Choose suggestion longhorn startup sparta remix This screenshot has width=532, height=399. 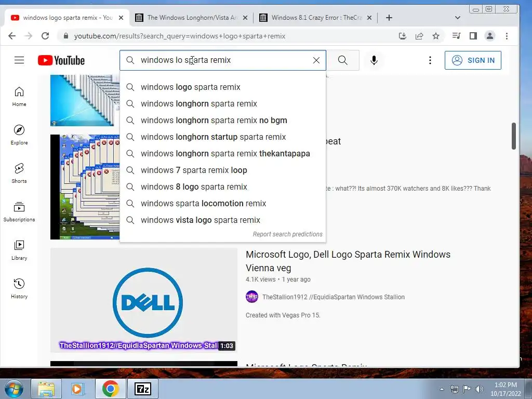[x=222, y=137]
